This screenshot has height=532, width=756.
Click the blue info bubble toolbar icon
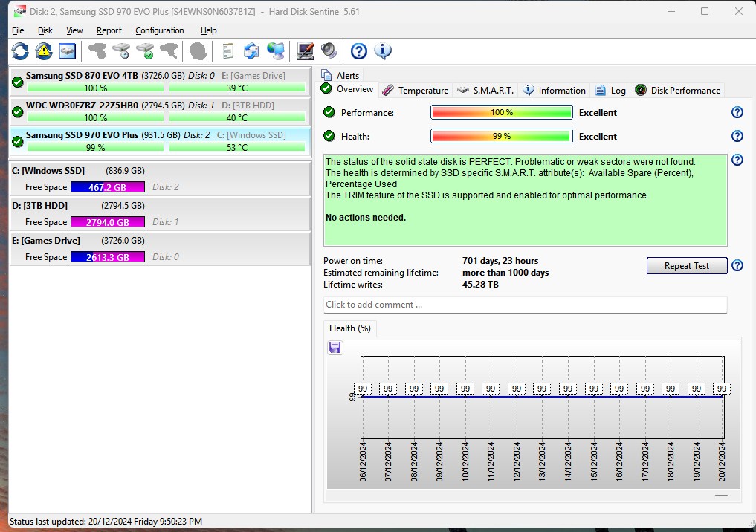pos(383,51)
